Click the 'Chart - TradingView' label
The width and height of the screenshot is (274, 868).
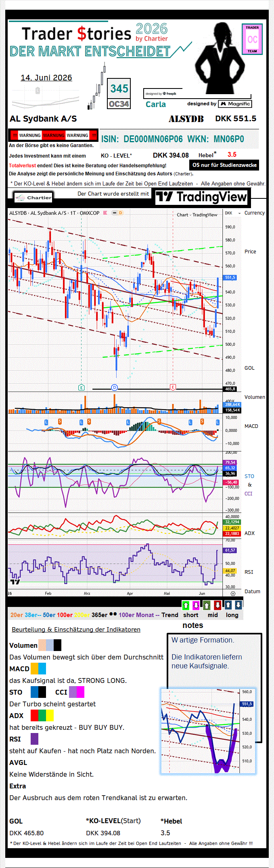(197, 215)
